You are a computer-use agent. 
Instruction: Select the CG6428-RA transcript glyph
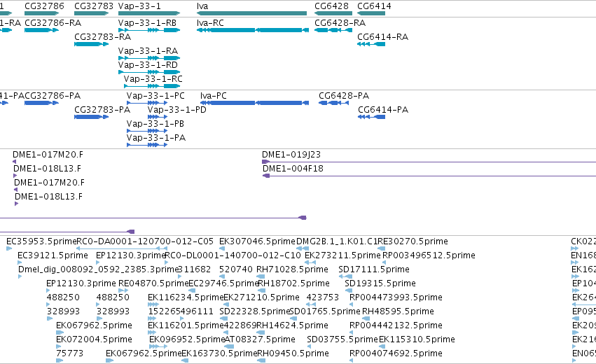pos(333,30)
